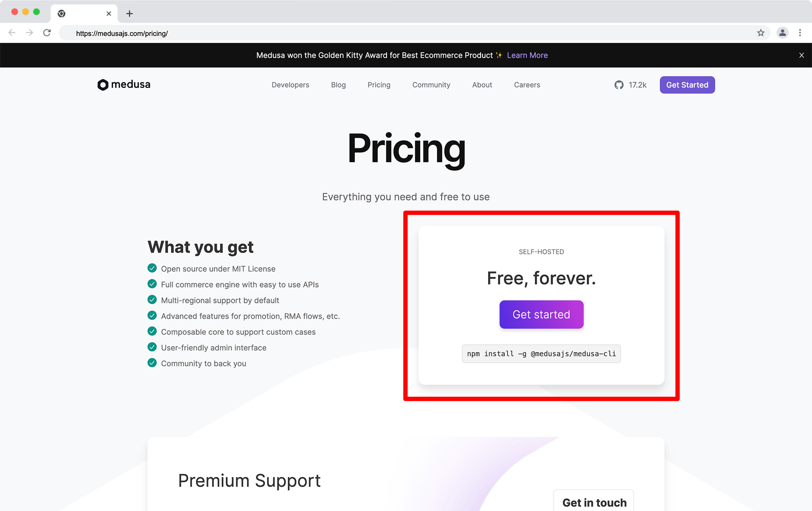
Task: Click the checkmark beside Community to back you
Action: [152, 363]
